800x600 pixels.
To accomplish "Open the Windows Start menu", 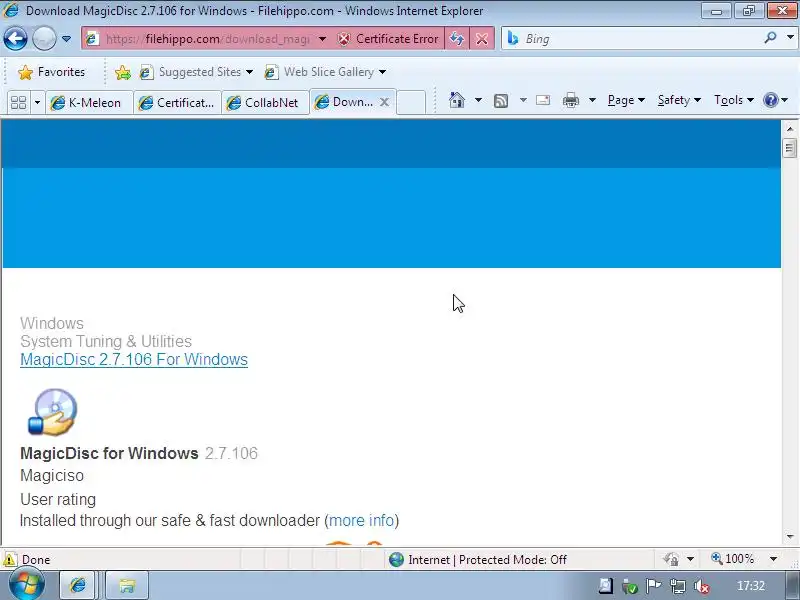I will coord(26,585).
